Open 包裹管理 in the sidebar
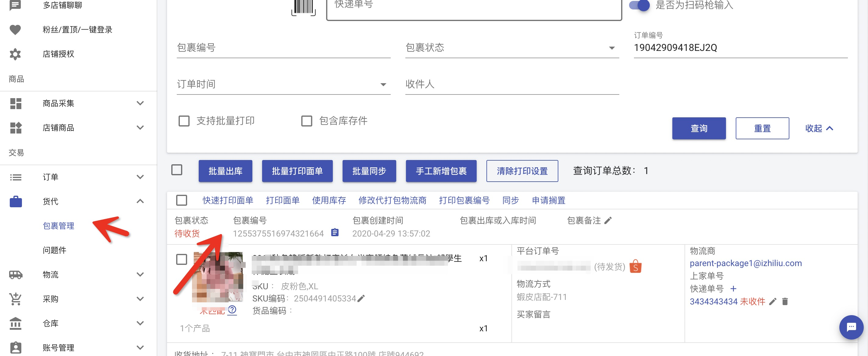 (x=58, y=226)
